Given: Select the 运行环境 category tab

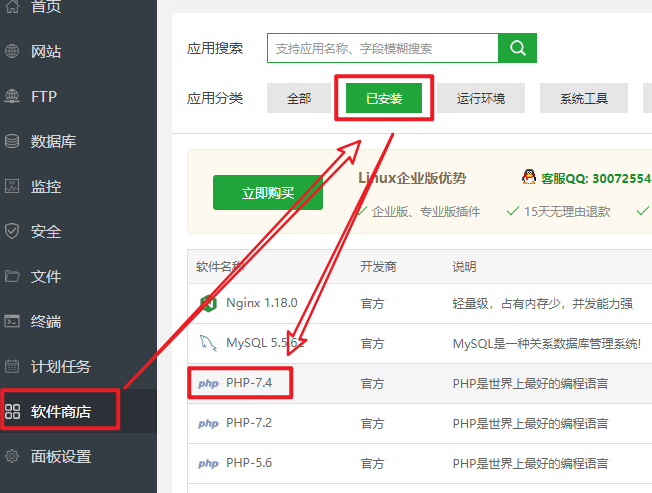Looking at the screenshot, I should [481, 98].
